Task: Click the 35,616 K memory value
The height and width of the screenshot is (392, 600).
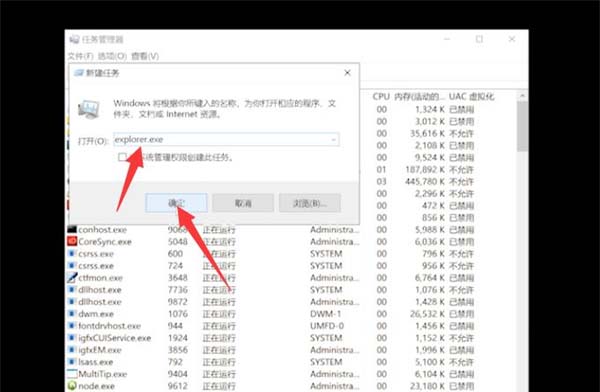Action: [427, 134]
